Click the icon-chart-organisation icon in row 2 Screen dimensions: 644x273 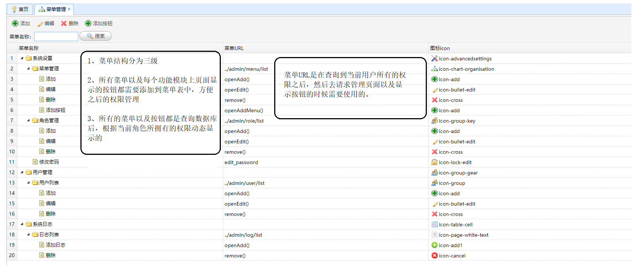pyautogui.click(x=435, y=69)
